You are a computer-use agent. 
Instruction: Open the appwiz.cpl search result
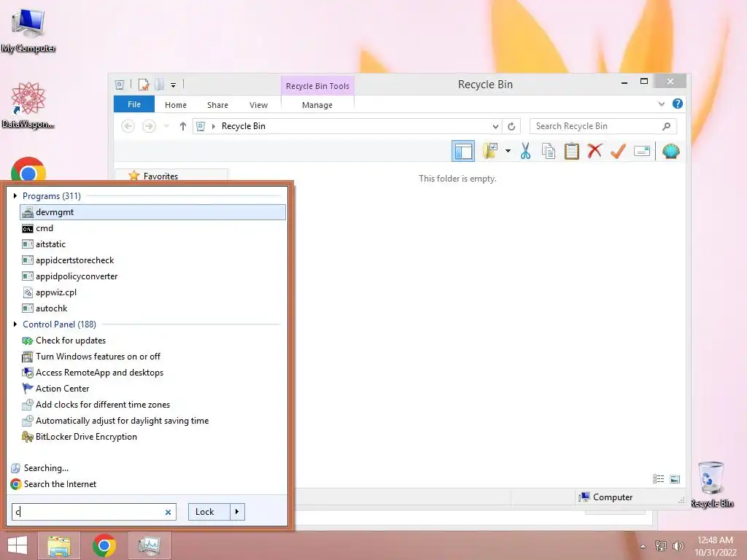tap(152, 292)
